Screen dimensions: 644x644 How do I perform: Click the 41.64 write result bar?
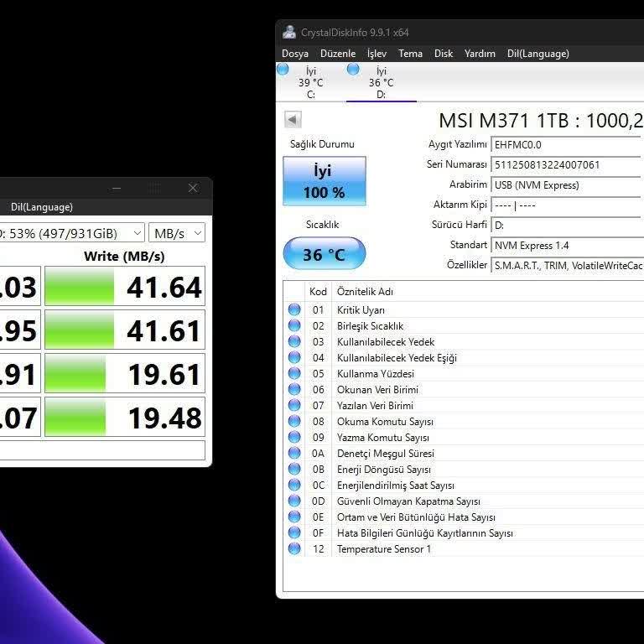124,286
